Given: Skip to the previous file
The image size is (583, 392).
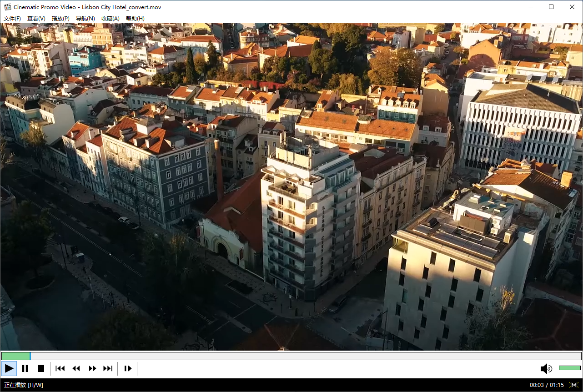Looking at the screenshot, I should (x=60, y=368).
